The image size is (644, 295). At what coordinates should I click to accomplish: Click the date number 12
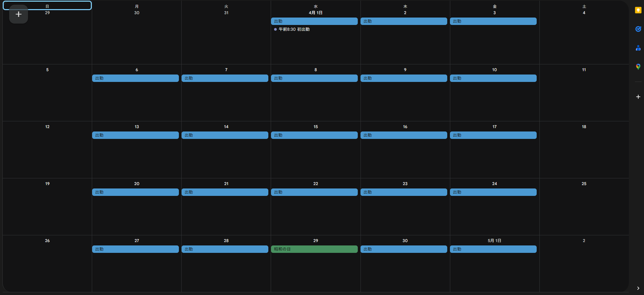point(47,127)
